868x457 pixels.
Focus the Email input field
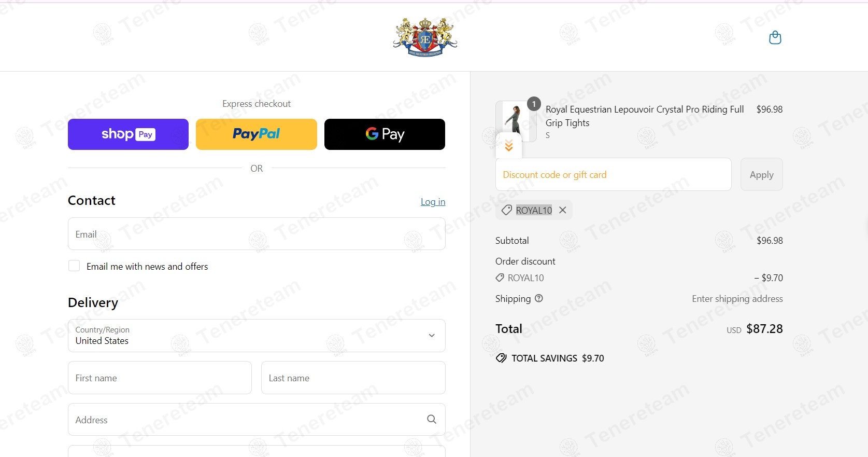257,234
